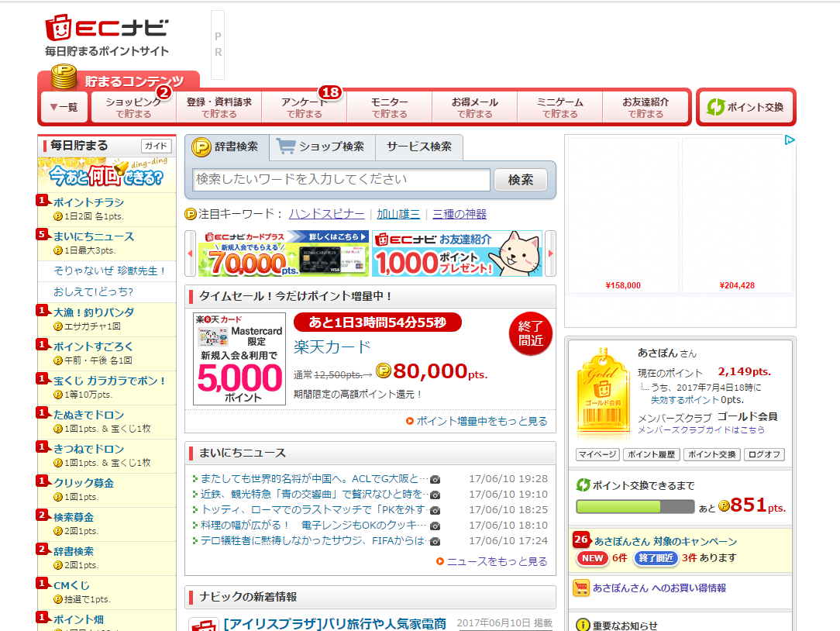
Task: Focus the search keyword input field
Action: tap(341, 180)
